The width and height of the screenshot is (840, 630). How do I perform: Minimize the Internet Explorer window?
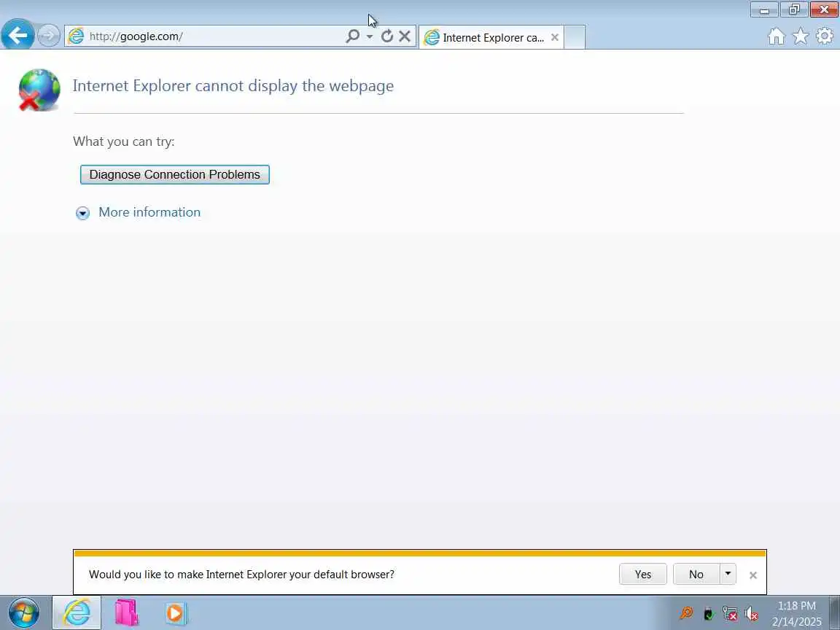(x=764, y=9)
